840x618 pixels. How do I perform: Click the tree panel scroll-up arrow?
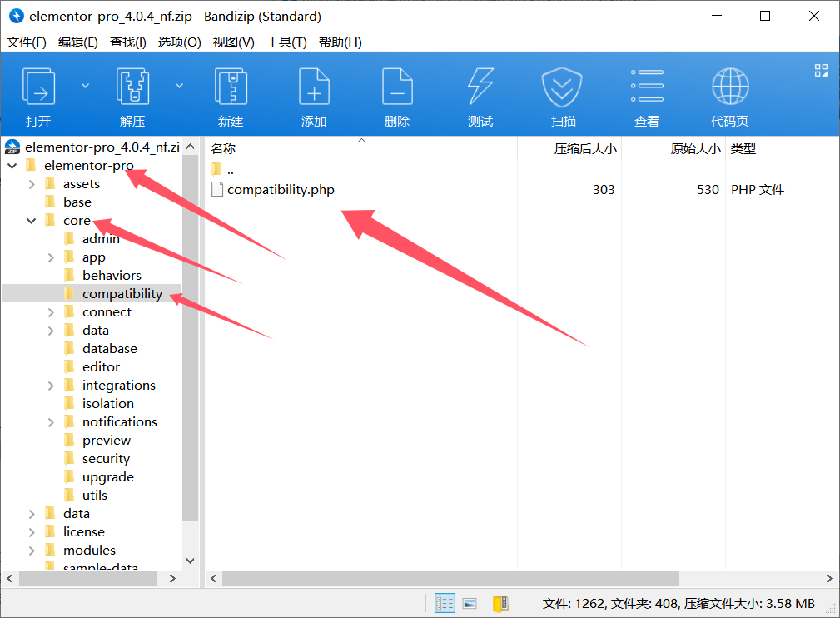point(190,147)
